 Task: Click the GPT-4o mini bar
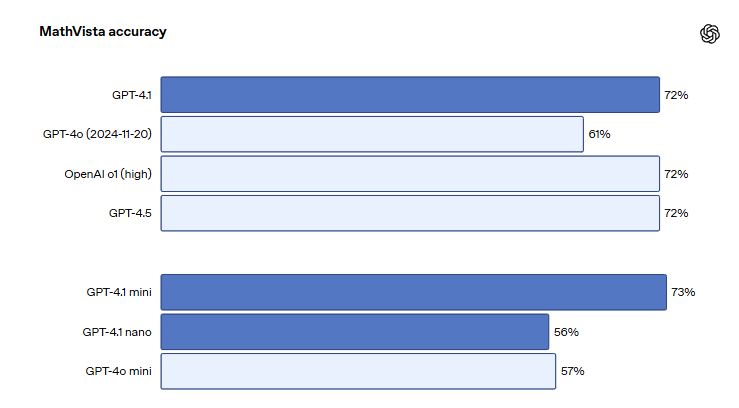click(358, 371)
